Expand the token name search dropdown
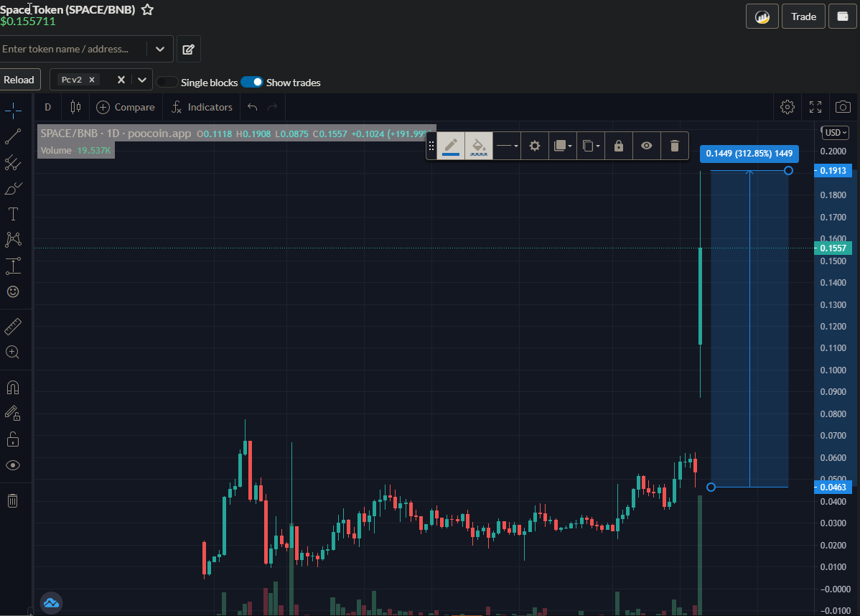The image size is (860, 616). (x=160, y=49)
